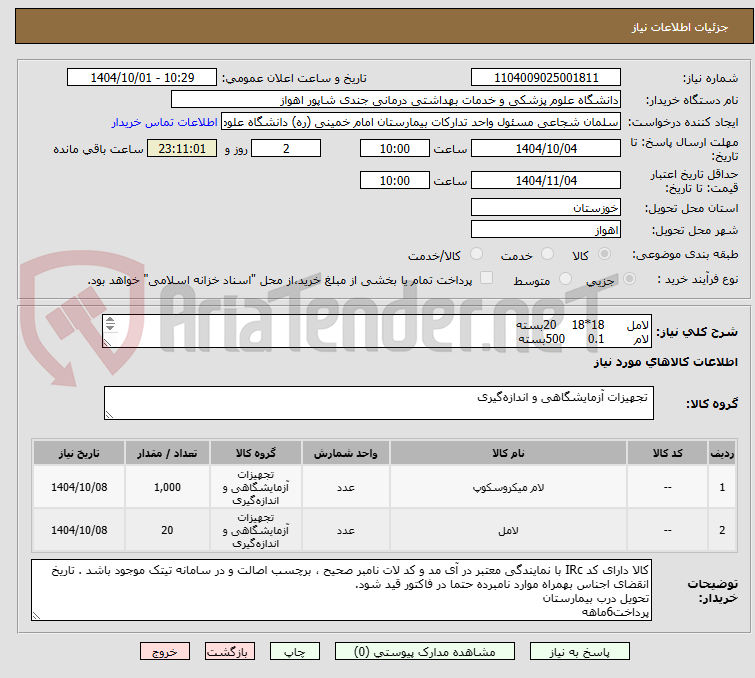755x678 pixels.
Task: Click the 'اطلاعات کالاهای مورد نیاز' section heading
Action: coord(665,362)
